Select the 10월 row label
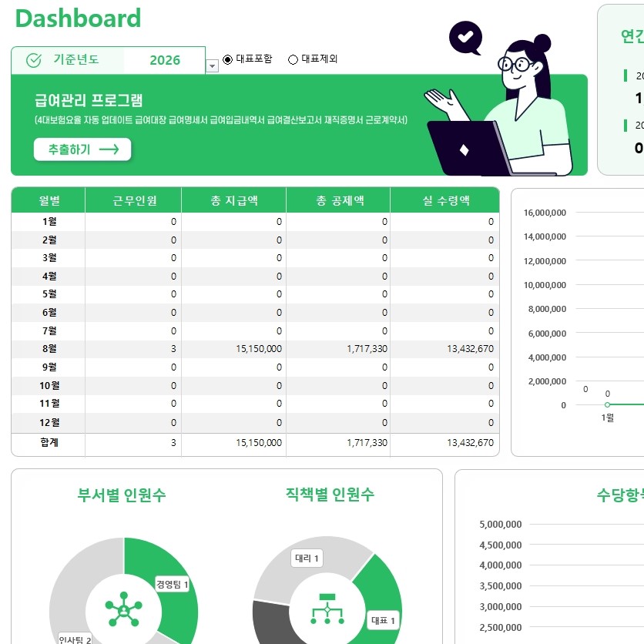The height and width of the screenshot is (644, 644). click(49, 386)
